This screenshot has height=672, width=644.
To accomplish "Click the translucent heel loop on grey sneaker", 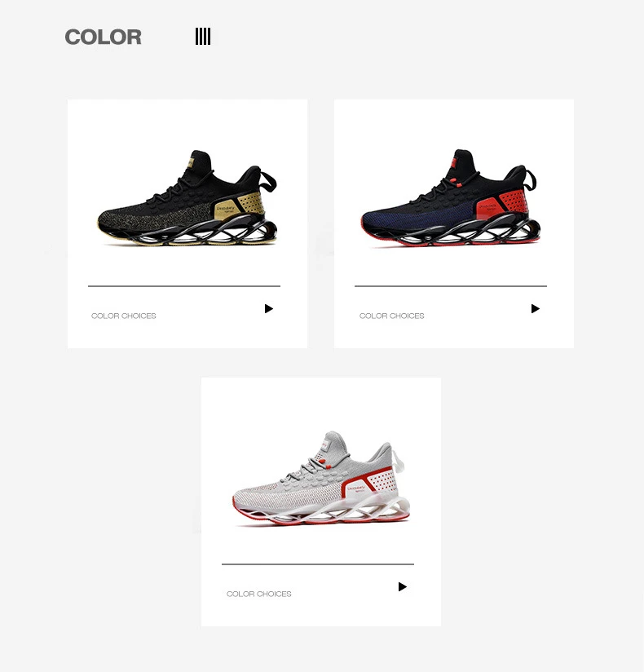I will (398, 462).
